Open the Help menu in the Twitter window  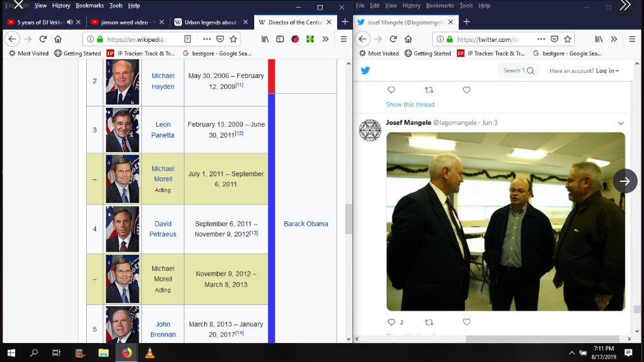pyautogui.click(x=484, y=5)
